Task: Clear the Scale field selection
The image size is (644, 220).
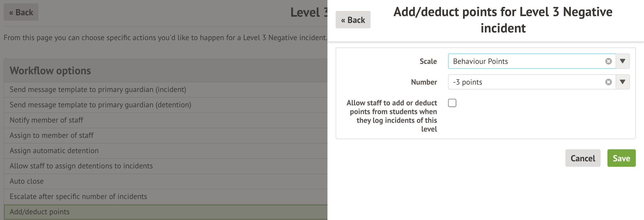Action: (x=608, y=61)
